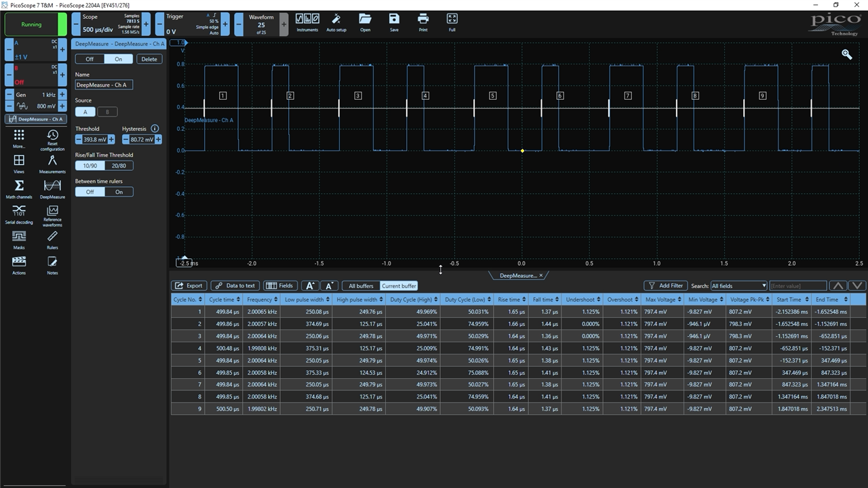Turn DeepMeasure Off
Screen dimensions: 868x488
90,59
